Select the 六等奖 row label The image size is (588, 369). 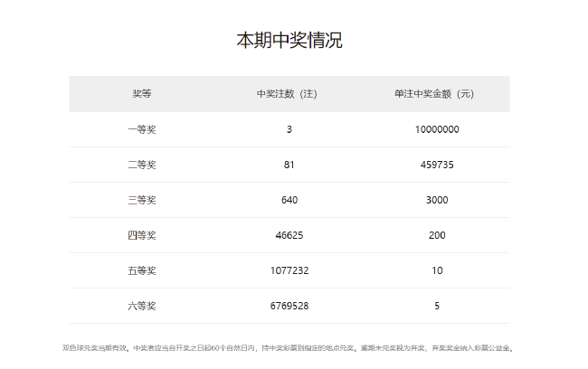(142, 306)
